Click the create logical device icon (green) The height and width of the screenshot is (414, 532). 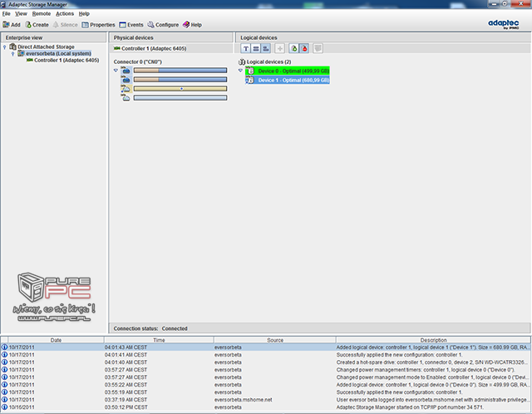[x=293, y=48]
